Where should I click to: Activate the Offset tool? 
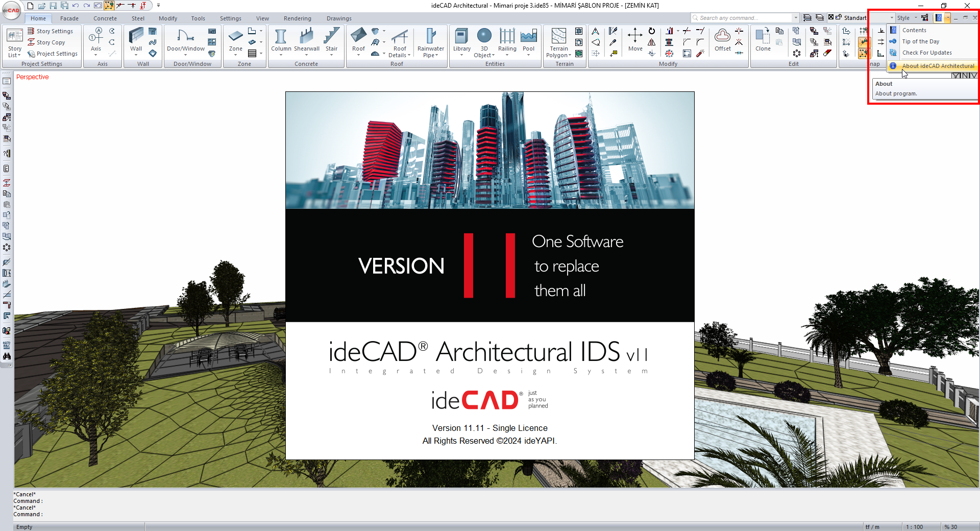[x=723, y=40]
